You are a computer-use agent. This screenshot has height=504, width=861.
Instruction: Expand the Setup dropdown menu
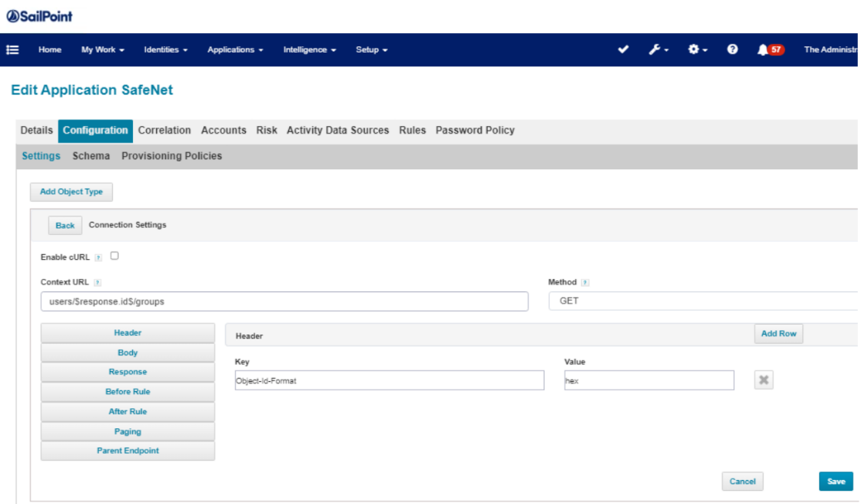tap(372, 50)
